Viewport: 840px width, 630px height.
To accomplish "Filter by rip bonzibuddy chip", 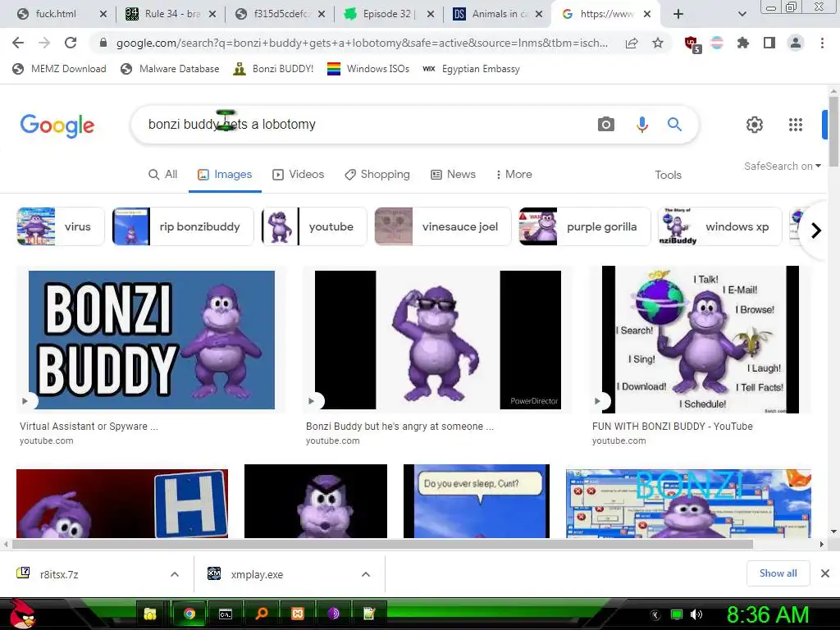I will click(183, 226).
